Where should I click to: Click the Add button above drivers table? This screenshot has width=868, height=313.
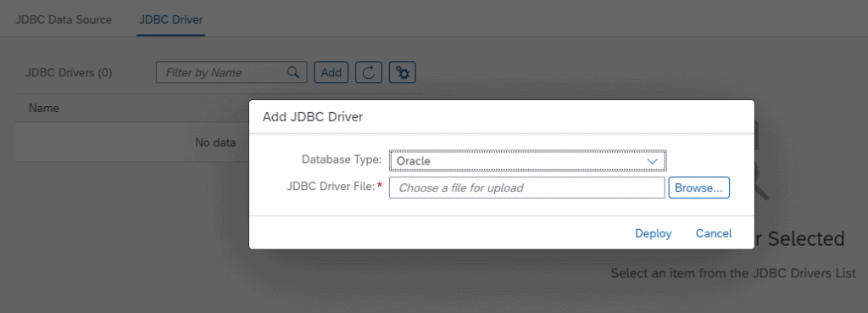tap(331, 73)
